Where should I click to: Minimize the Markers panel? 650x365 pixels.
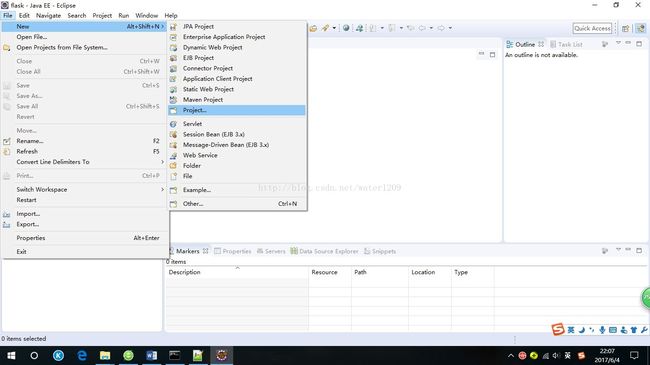[628, 250]
